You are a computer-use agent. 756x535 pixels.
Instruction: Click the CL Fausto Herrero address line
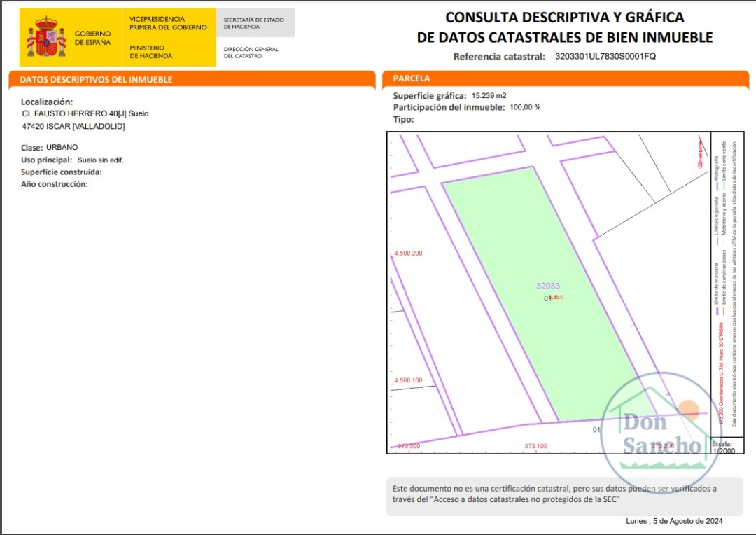(85, 113)
